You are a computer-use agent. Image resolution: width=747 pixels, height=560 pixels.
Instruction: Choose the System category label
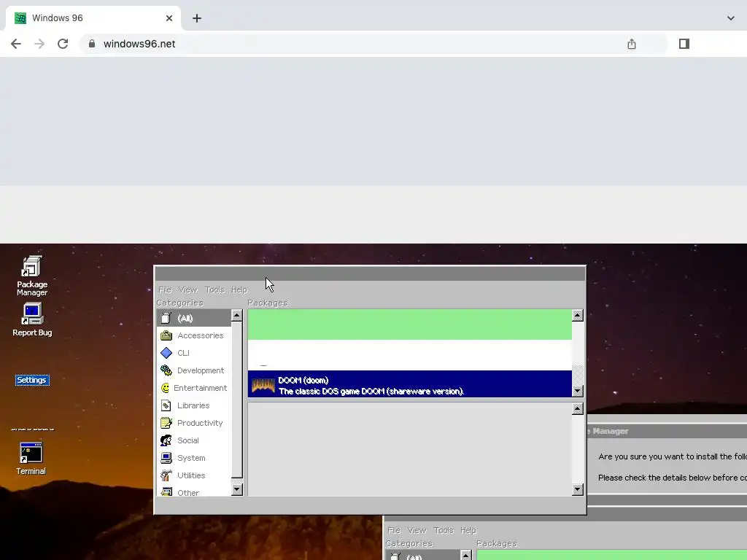[192, 458]
